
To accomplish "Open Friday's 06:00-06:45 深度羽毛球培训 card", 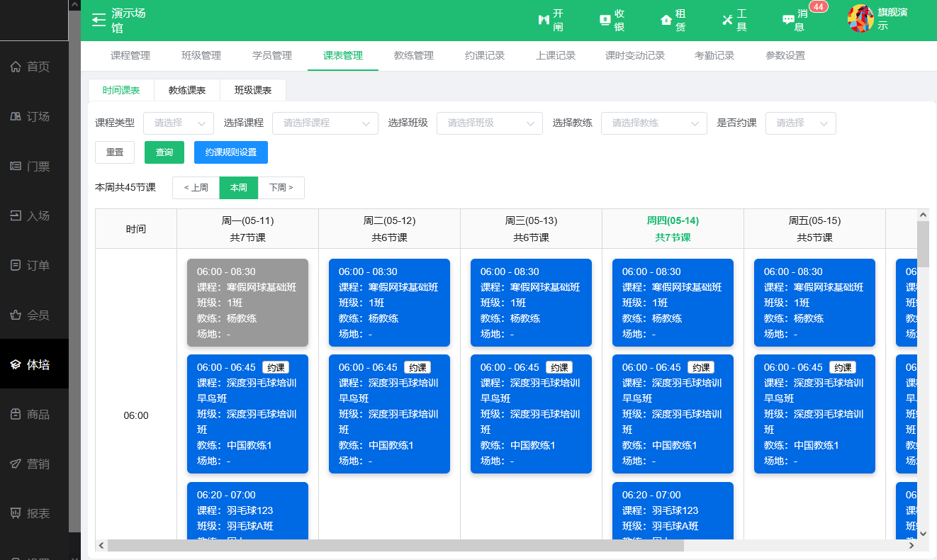I will pyautogui.click(x=814, y=414).
